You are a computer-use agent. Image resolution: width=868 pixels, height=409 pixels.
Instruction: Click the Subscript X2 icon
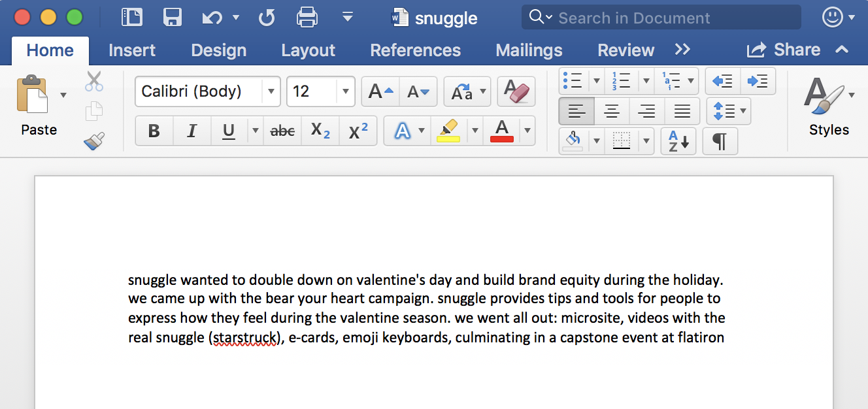[x=320, y=131]
